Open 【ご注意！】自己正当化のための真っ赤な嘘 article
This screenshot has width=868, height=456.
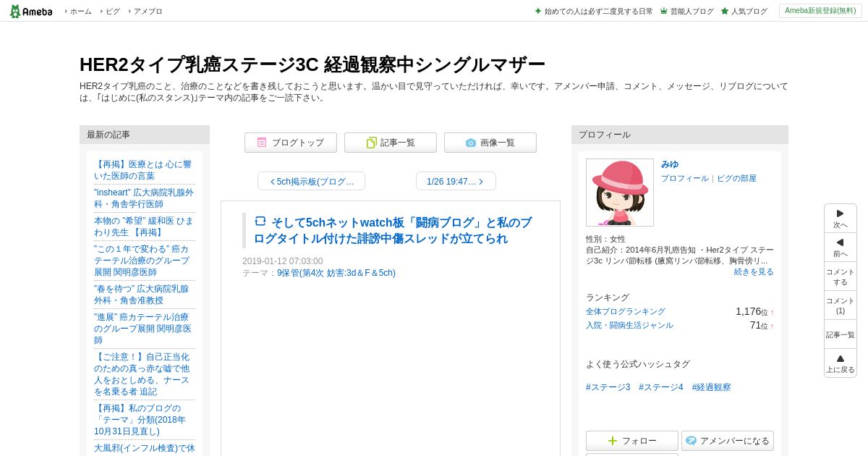[142, 374]
